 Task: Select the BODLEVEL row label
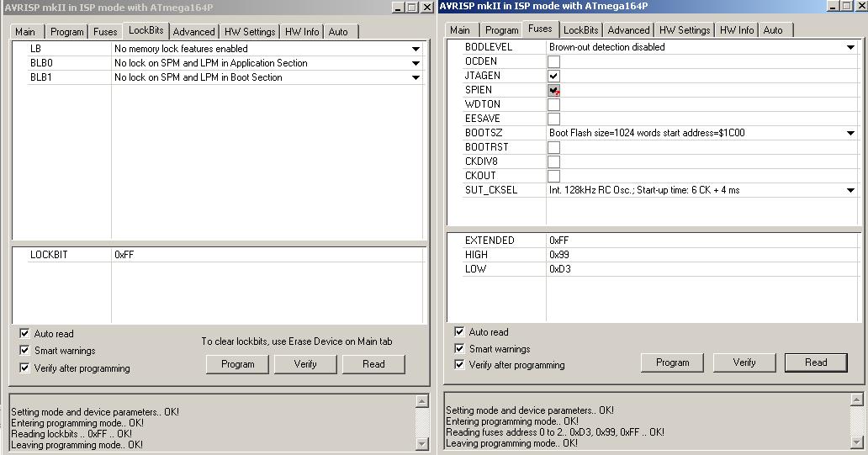pos(489,47)
